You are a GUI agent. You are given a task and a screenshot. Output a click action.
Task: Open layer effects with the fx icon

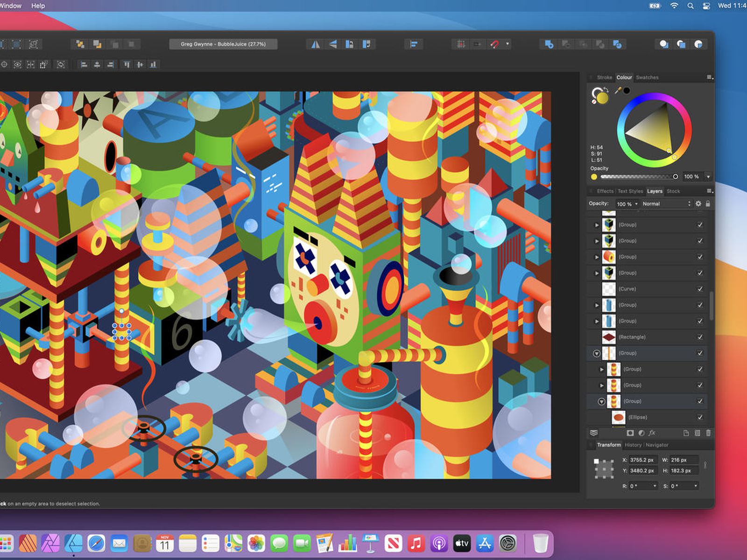point(652,433)
